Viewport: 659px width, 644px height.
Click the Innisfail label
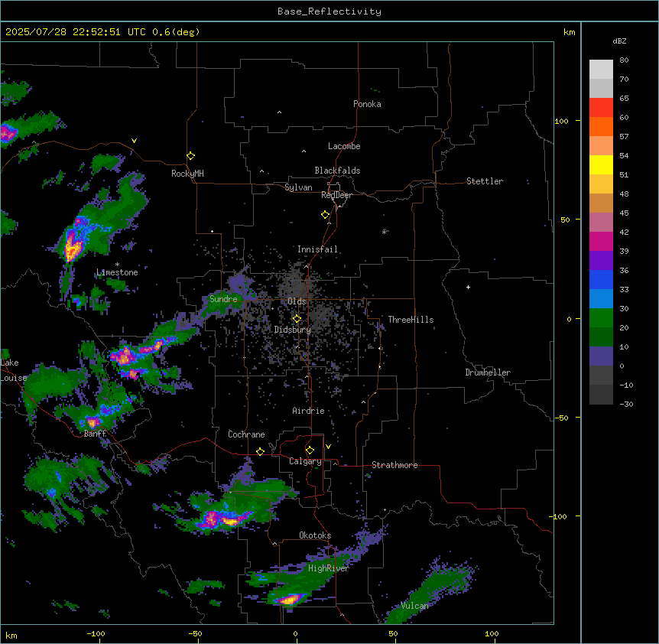[x=317, y=249]
